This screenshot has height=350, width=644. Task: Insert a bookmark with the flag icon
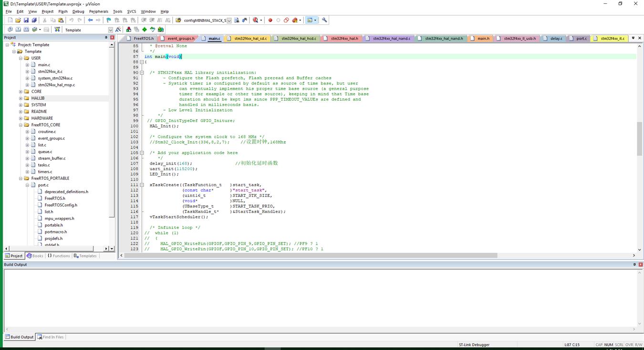(109, 20)
